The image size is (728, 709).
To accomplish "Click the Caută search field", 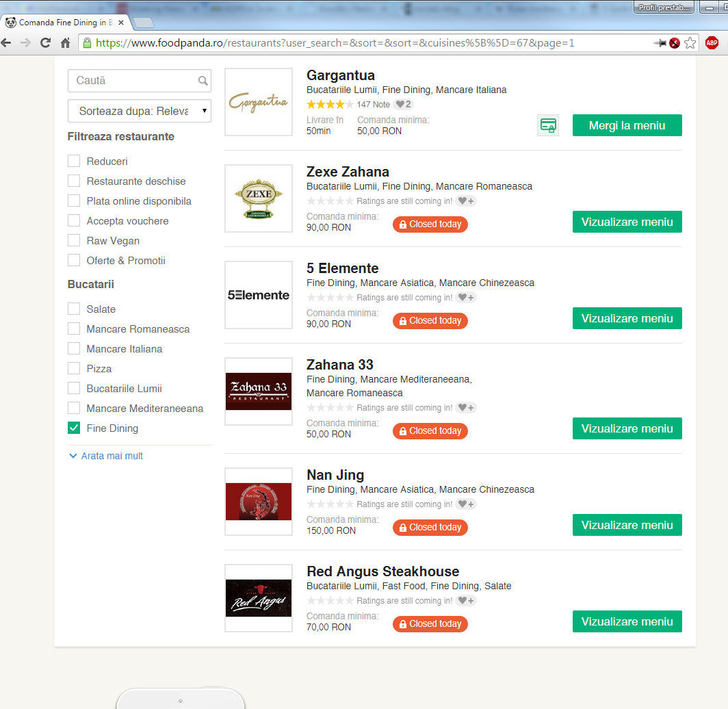I will [140, 81].
